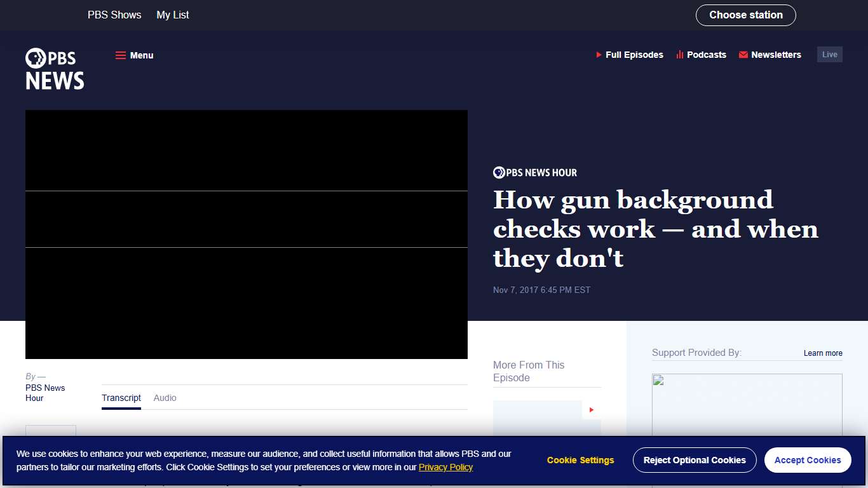The image size is (868, 488).
Task: Select the Transcript tab
Action: click(121, 398)
